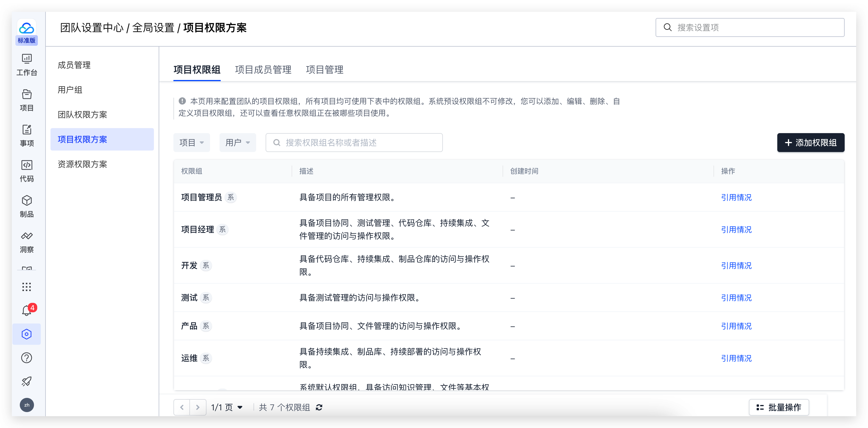The width and height of the screenshot is (868, 428).
Task: Open the nine-dot apps grid icon
Action: coord(27,287)
